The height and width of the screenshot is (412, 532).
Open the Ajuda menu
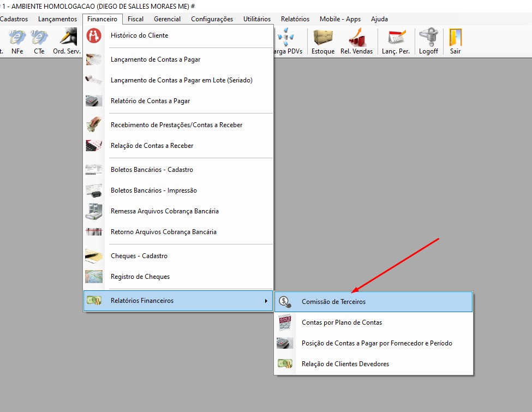tap(379, 19)
